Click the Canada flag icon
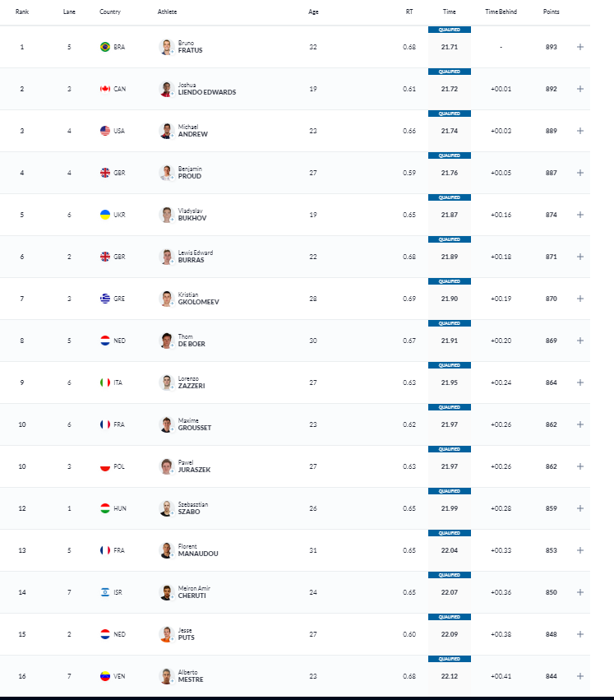614x700 pixels. (x=104, y=89)
